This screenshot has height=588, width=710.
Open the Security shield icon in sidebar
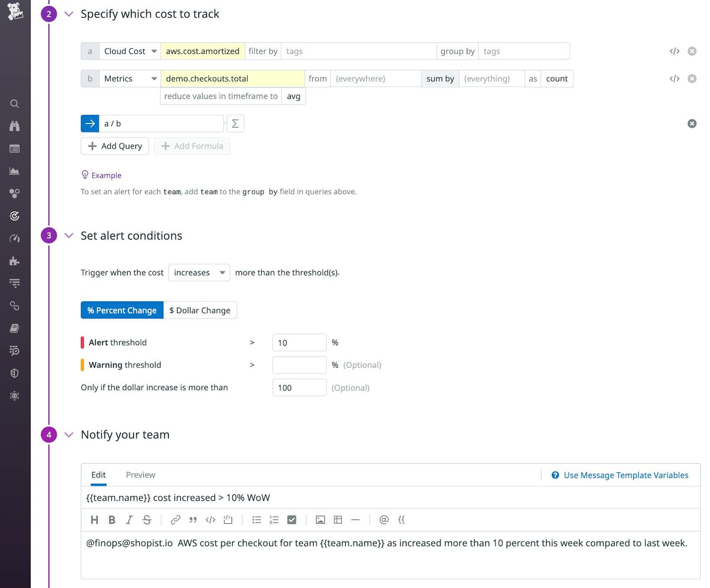(15, 374)
